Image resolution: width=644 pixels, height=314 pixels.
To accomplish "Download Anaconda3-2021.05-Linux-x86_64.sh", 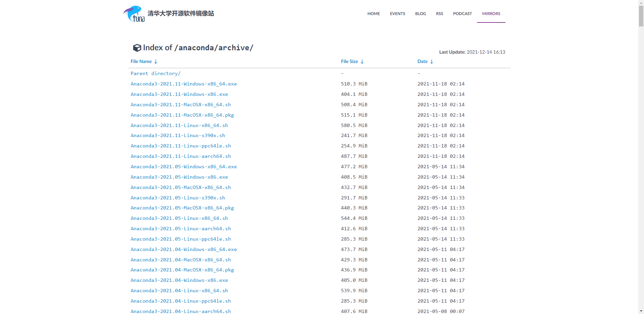I will [179, 218].
